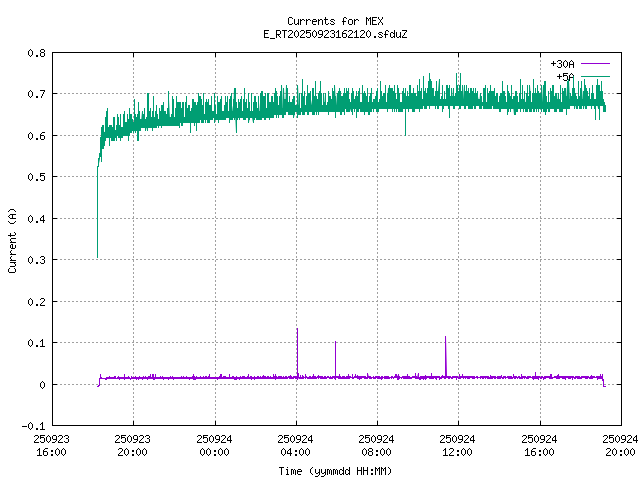Image resolution: width=640 pixels, height=480 pixels.
Task: Click the 250924 00:00 x-axis tick label
Action: 214,445
